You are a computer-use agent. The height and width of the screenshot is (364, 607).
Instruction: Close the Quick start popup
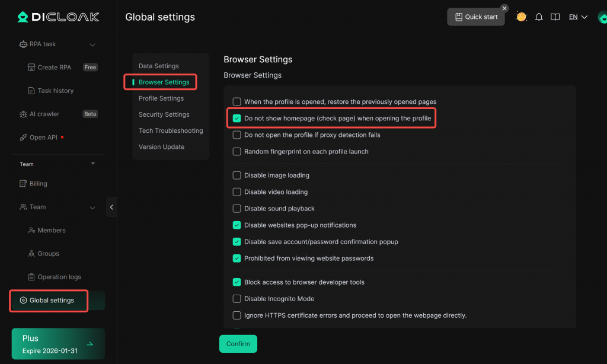pyautogui.click(x=504, y=8)
